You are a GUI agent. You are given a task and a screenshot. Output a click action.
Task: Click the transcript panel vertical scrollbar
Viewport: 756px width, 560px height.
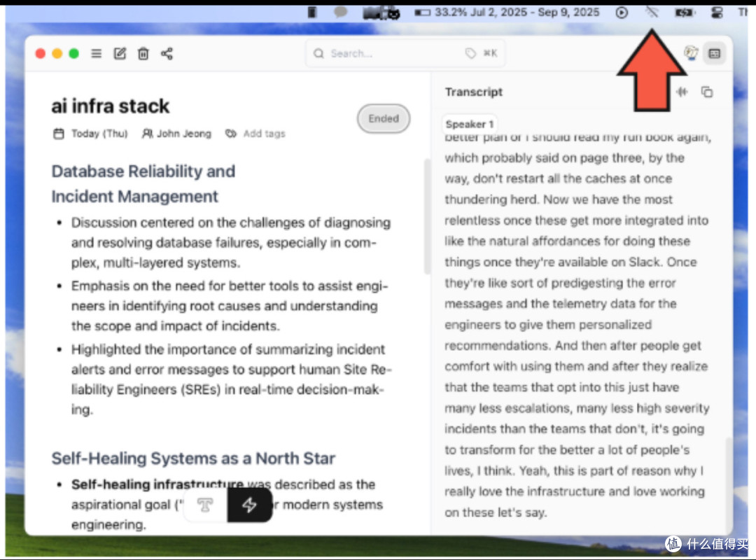728,485
